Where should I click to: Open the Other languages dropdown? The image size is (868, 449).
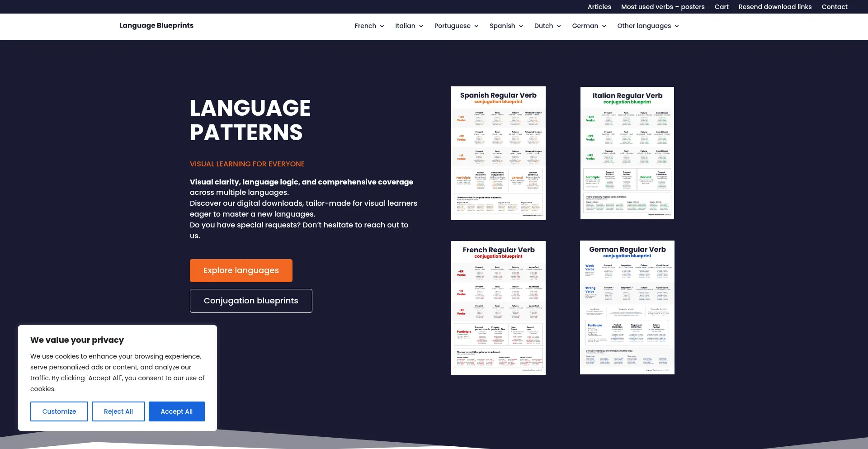tap(647, 26)
